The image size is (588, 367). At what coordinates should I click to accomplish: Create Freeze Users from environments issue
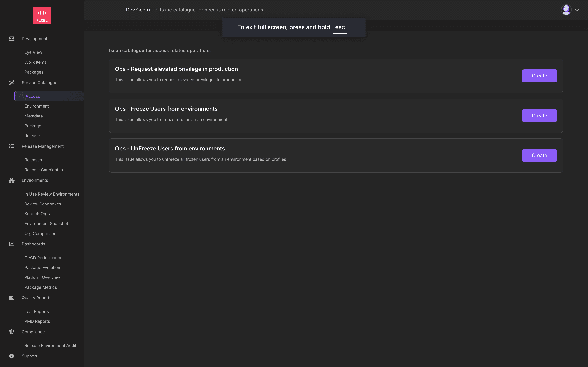click(x=539, y=116)
